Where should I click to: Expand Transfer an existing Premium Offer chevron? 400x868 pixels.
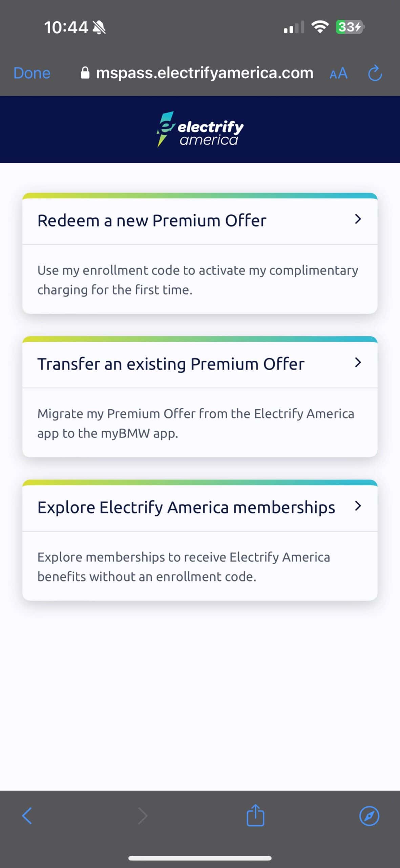358,362
